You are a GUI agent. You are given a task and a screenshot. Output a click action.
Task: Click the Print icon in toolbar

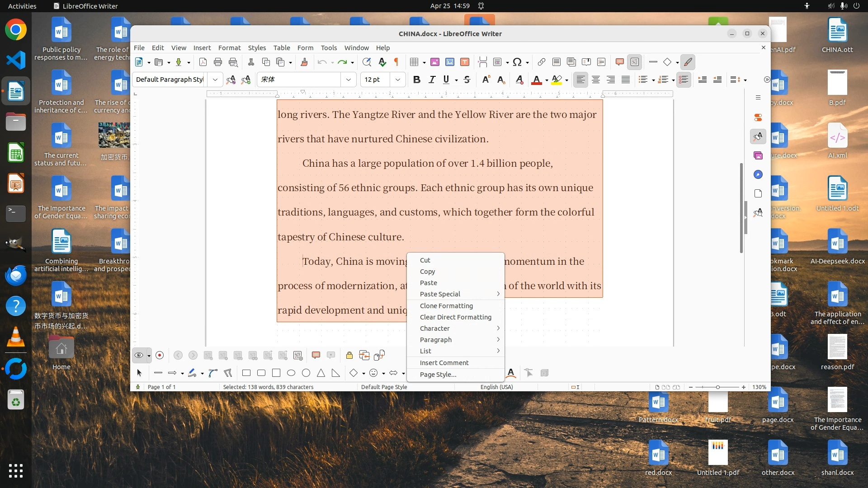coord(218,62)
